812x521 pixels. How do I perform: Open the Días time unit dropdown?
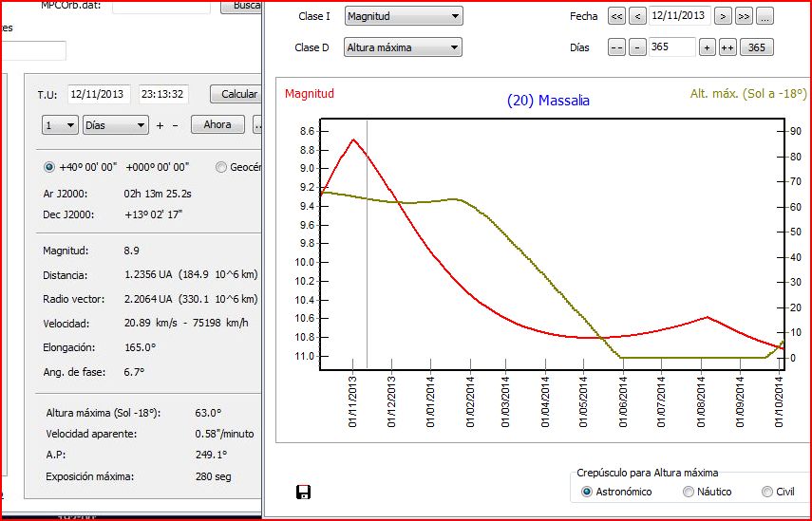tap(115, 124)
